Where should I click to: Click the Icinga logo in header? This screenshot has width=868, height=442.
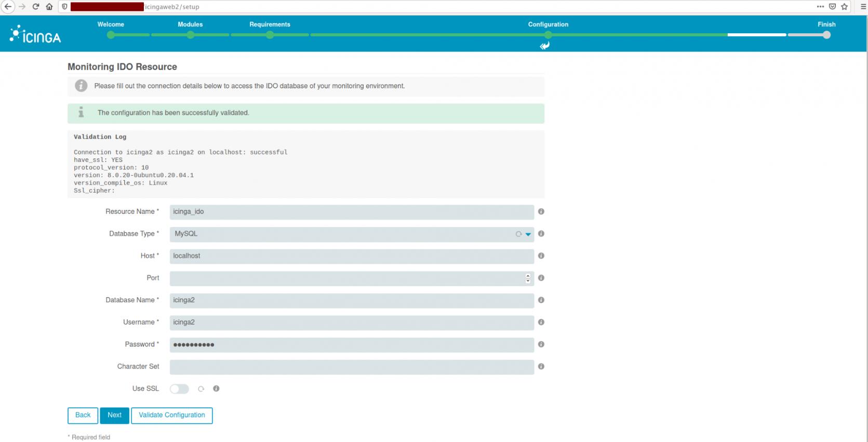point(35,34)
